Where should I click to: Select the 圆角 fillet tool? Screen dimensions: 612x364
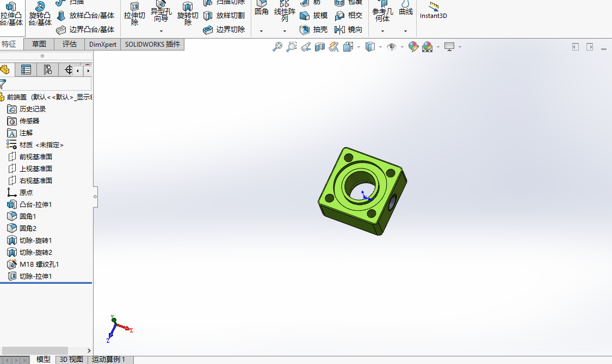click(262, 9)
